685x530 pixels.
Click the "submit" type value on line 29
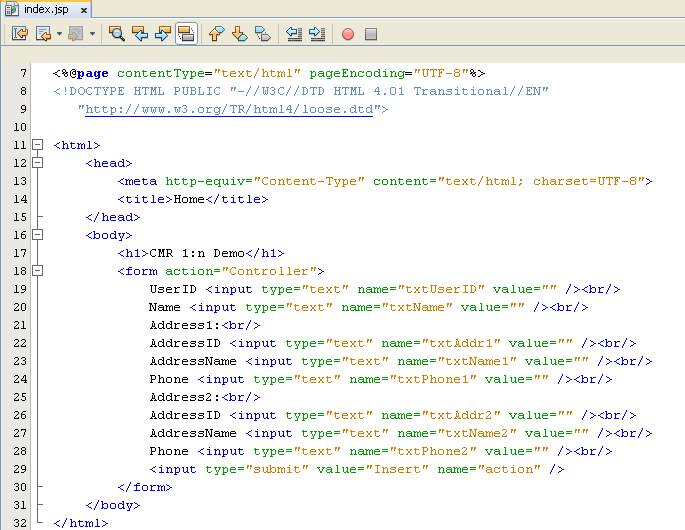pyautogui.click(x=277, y=469)
